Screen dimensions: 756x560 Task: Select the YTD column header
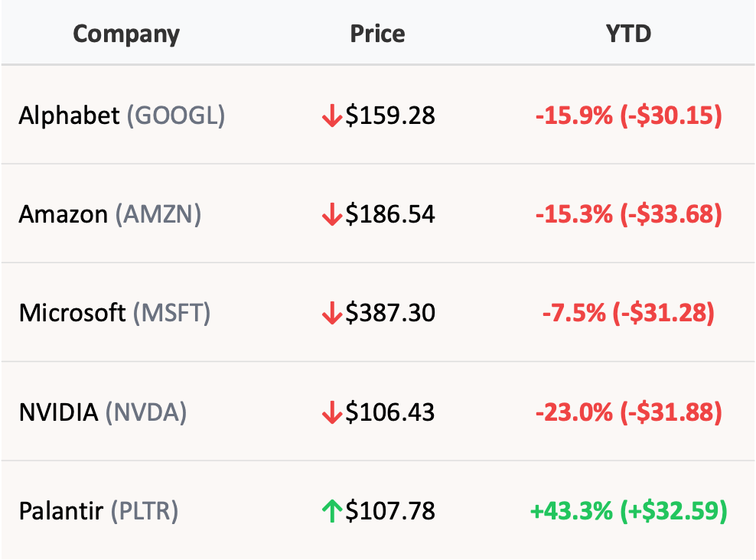click(x=628, y=34)
